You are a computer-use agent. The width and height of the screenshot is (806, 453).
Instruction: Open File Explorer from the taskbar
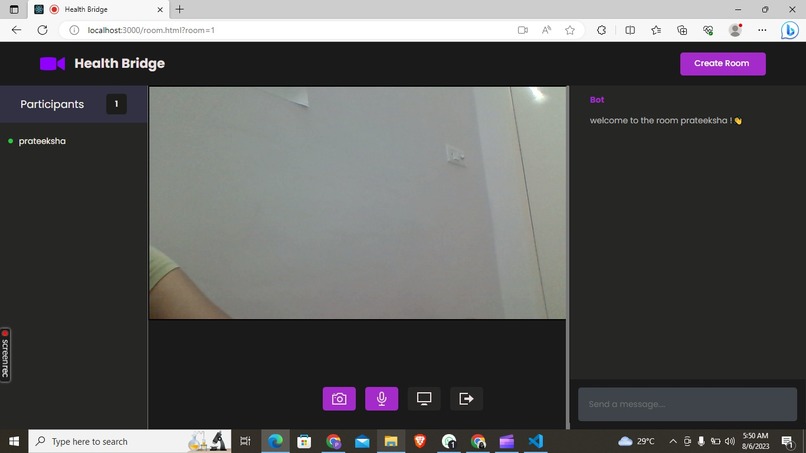pos(391,441)
